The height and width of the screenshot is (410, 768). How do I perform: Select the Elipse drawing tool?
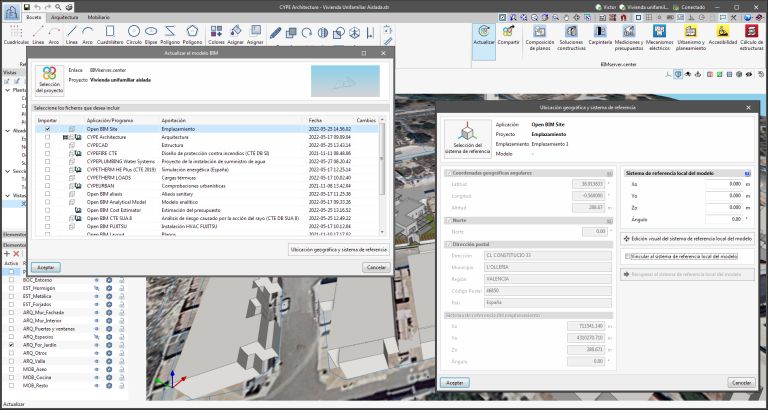151,34
